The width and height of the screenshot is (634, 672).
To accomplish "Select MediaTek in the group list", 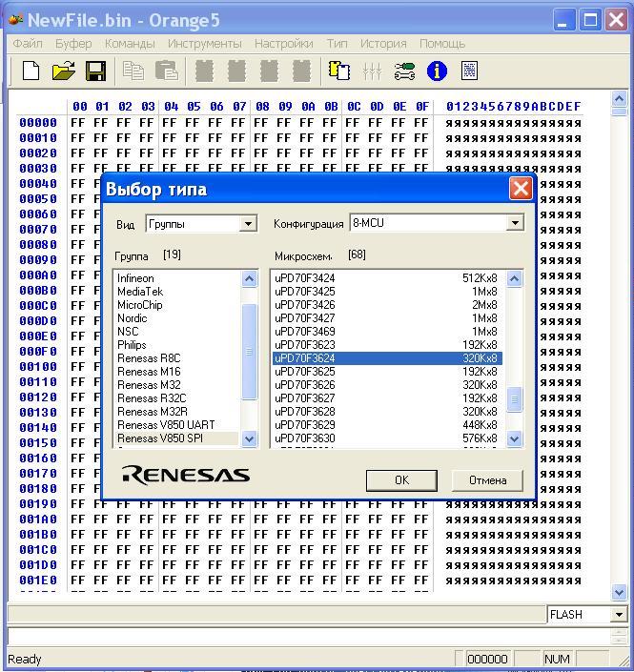I will [177, 292].
